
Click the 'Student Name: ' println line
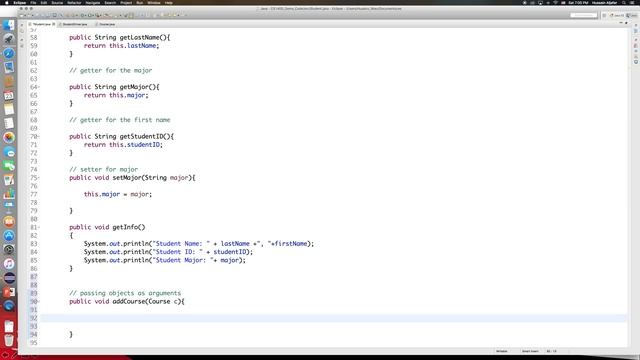tap(199, 244)
